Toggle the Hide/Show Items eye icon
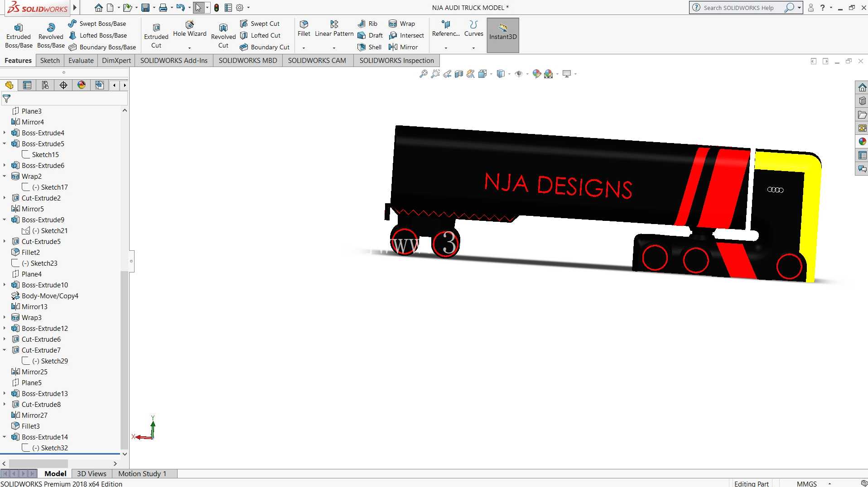Viewport: 868px width, 487px height. (x=519, y=74)
